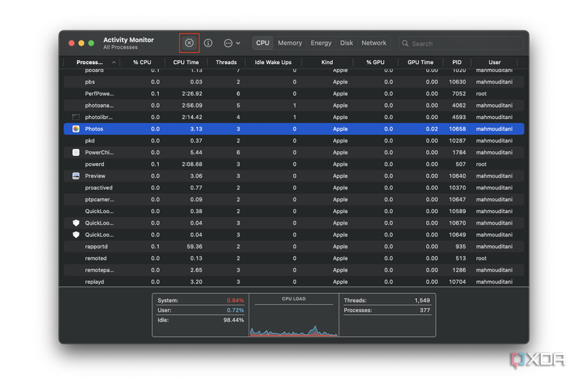Click CPU Time 2:26.92 cell

coord(192,94)
